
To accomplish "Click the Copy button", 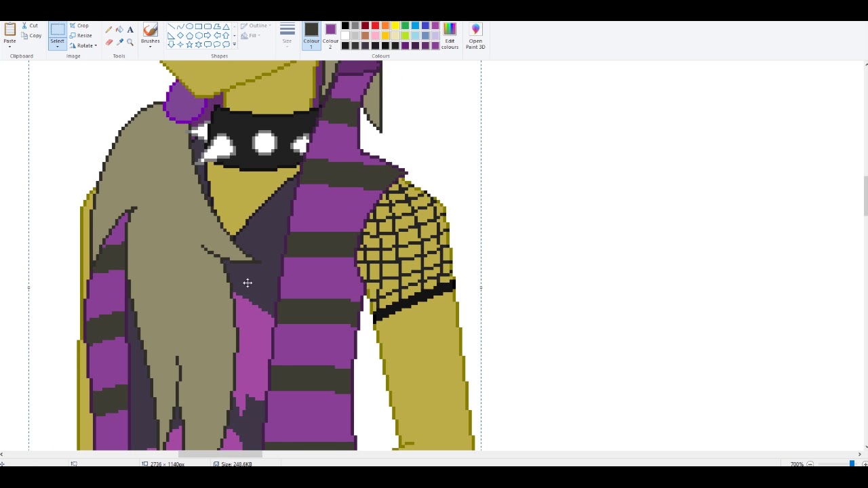I will click(31, 35).
